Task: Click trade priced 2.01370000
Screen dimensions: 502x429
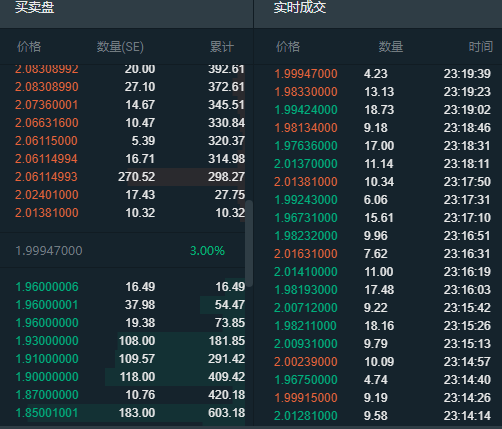Action: pos(378,164)
